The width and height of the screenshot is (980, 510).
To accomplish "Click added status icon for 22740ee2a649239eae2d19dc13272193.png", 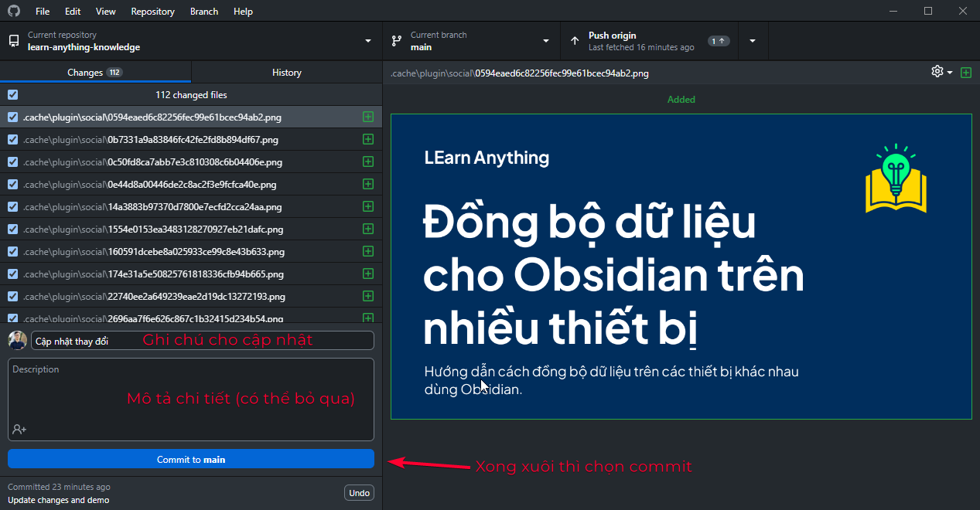I will pos(368,296).
